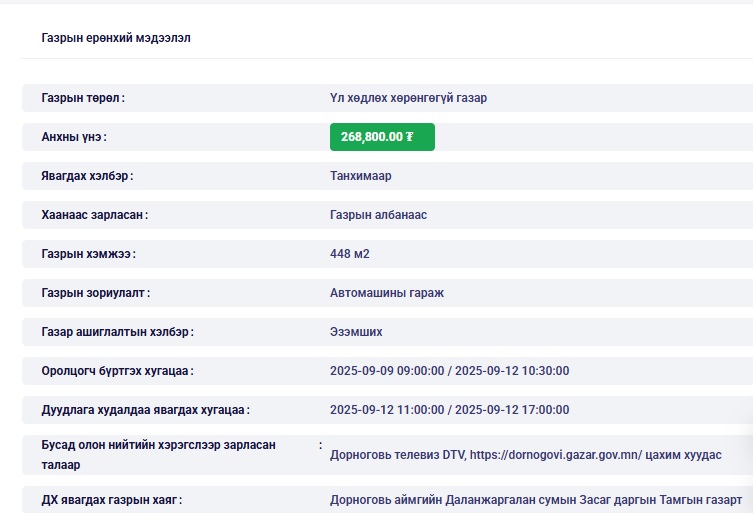This screenshot has height=513, width=753.
Task: Click the Бусад олон нийтийн хэрэгслээр зарласан label
Action: click(158, 445)
